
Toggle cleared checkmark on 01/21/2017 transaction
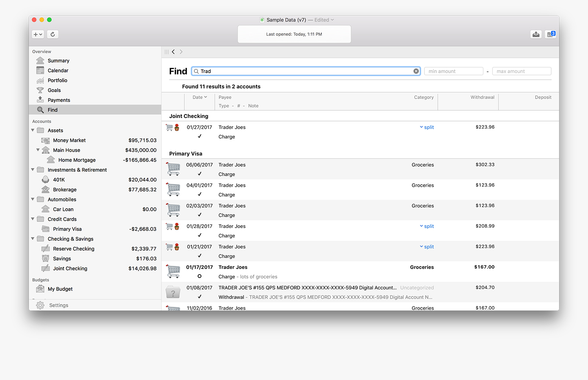tap(200, 256)
